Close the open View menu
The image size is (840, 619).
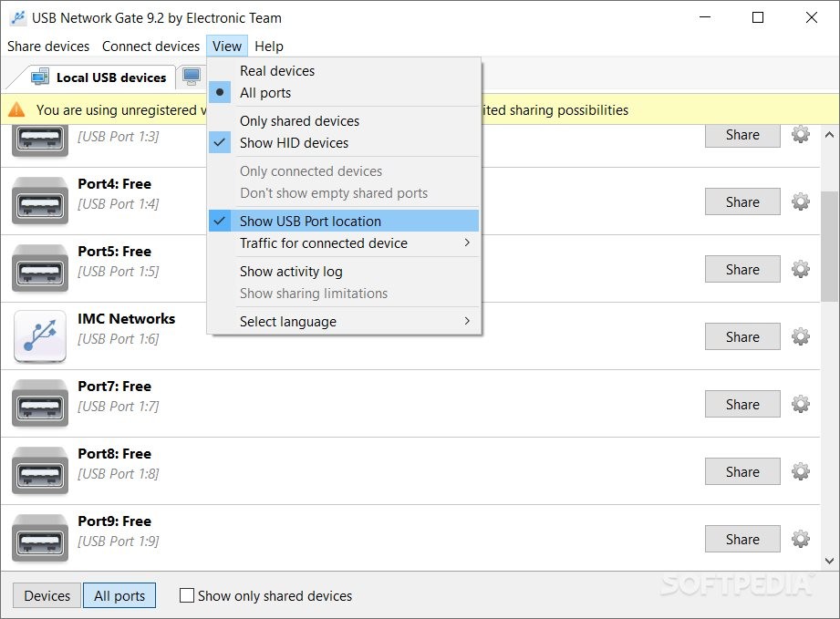pyautogui.click(x=226, y=46)
